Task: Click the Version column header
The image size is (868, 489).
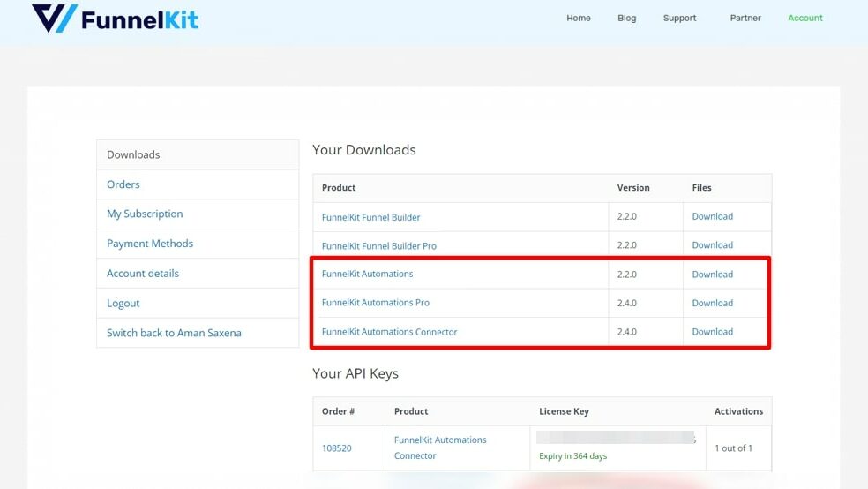Action: 633,188
